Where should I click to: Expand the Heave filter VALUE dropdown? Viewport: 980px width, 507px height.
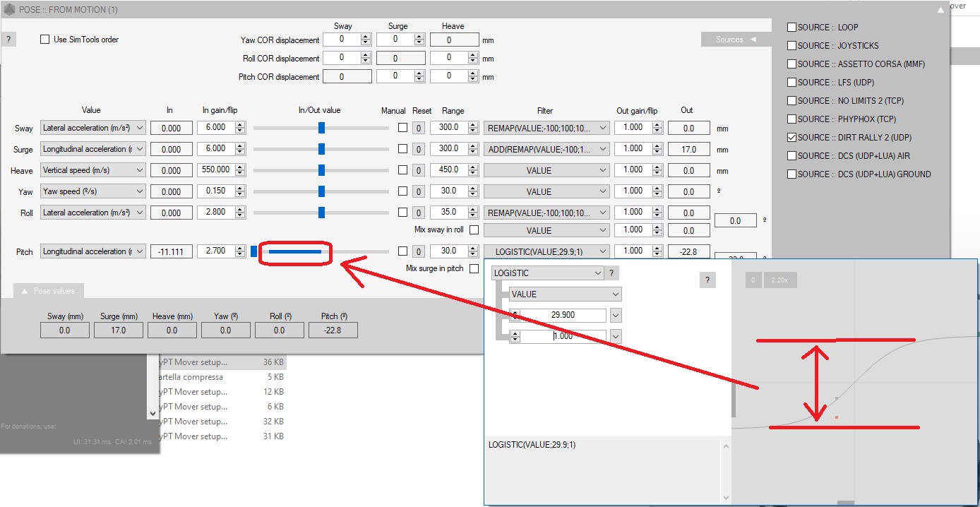coord(546,170)
